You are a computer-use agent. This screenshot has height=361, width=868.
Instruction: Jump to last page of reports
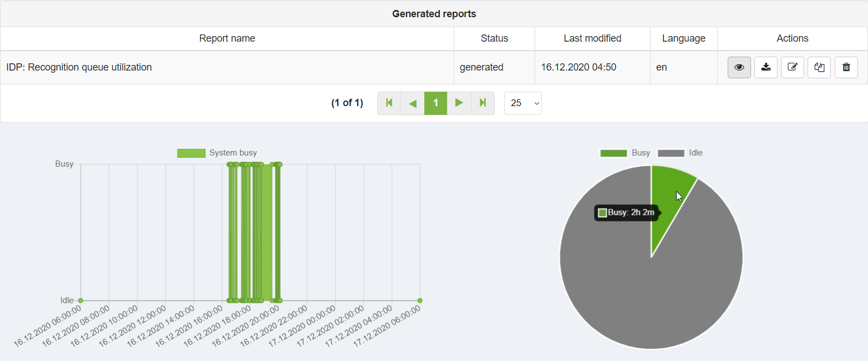[483, 103]
